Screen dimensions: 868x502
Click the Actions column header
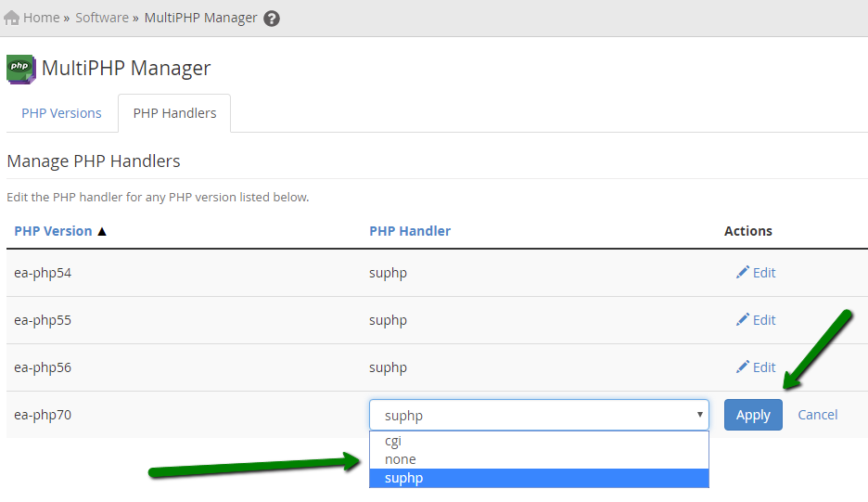coord(747,231)
